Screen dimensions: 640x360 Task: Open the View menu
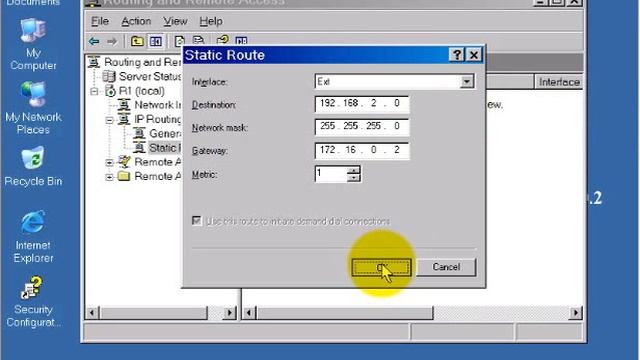pyautogui.click(x=175, y=21)
